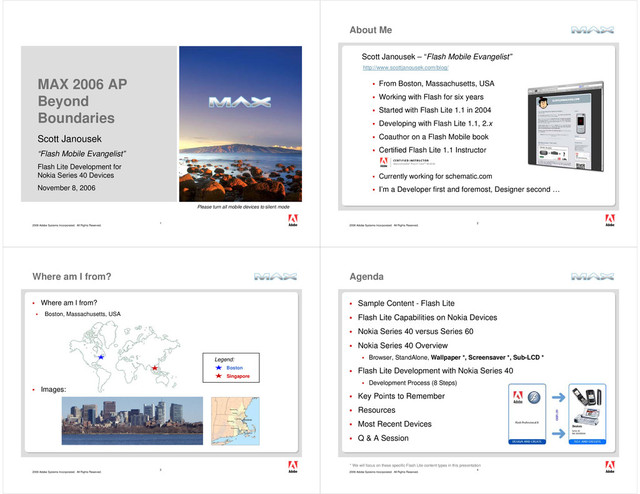
Task: Click 'Sample Content - Flash Lite' agenda item
Action: tap(406, 303)
